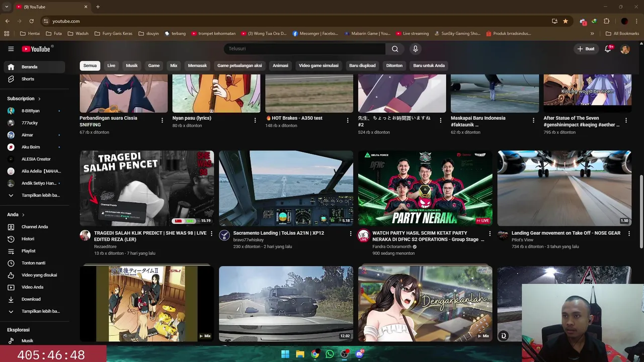Open the account avatar menu

point(625,49)
